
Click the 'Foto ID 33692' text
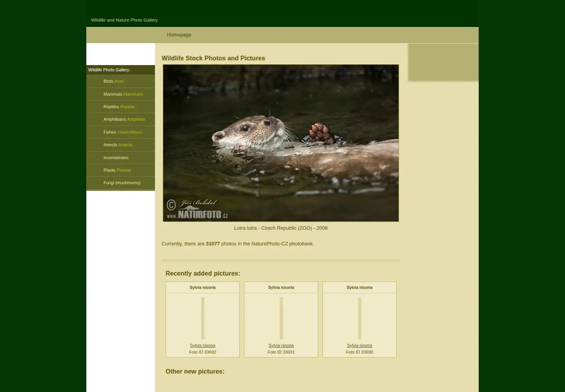pyautogui.click(x=202, y=352)
